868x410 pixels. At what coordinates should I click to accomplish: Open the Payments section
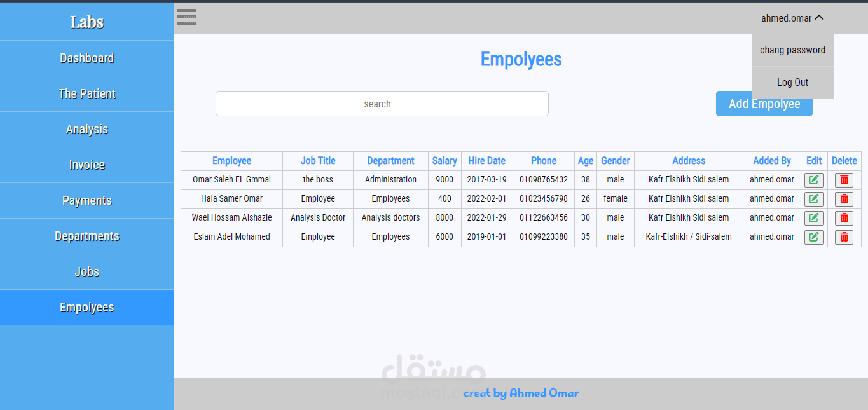click(x=86, y=201)
